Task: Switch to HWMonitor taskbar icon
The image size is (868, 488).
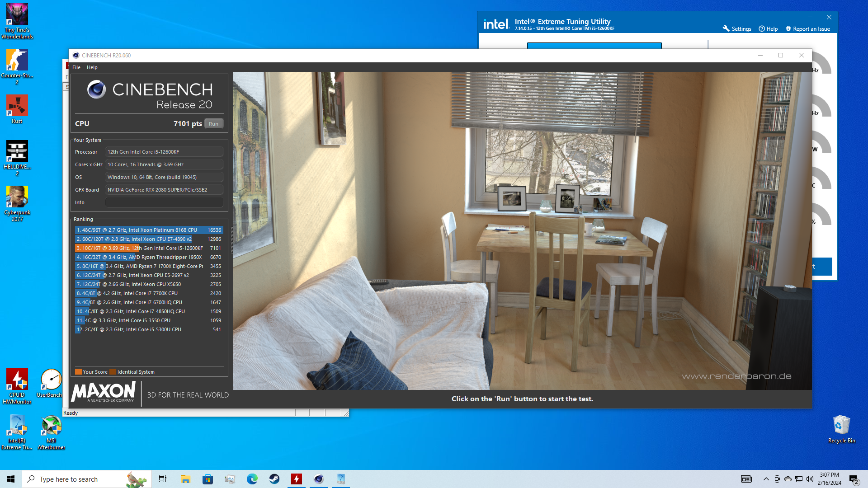Action: tap(297, 479)
